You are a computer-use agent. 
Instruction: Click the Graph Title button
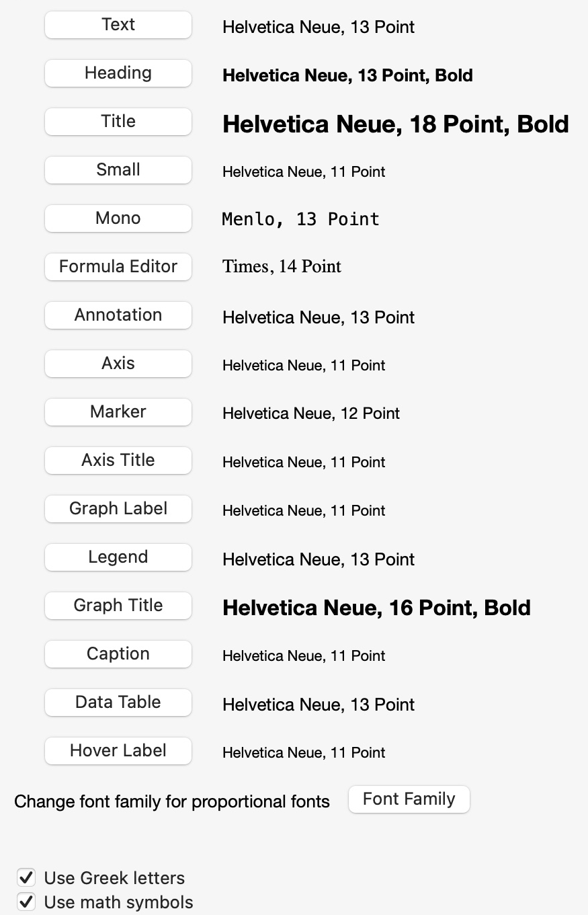coord(118,606)
